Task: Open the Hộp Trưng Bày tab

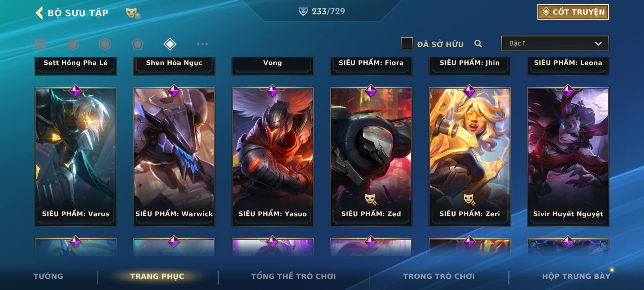Action: point(576,276)
